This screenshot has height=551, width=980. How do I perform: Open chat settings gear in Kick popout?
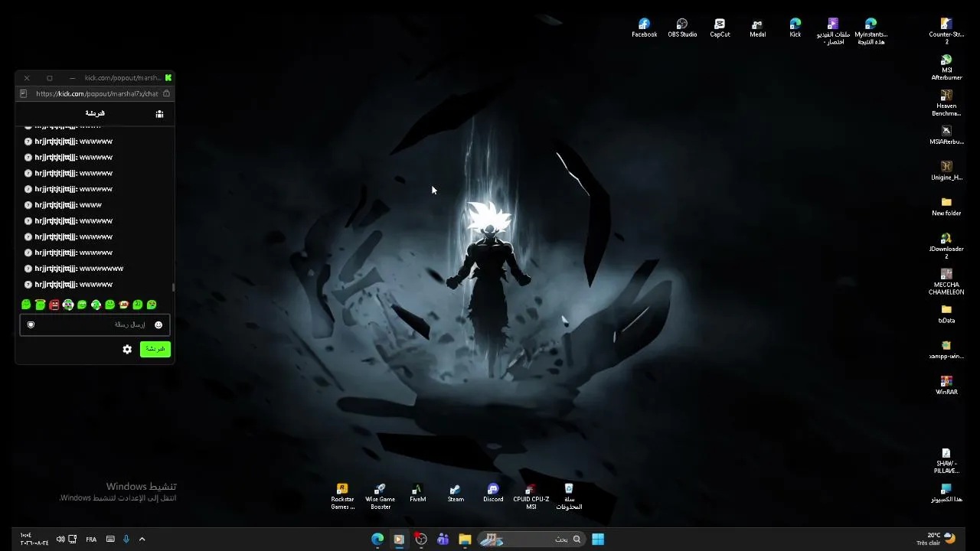click(127, 350)
